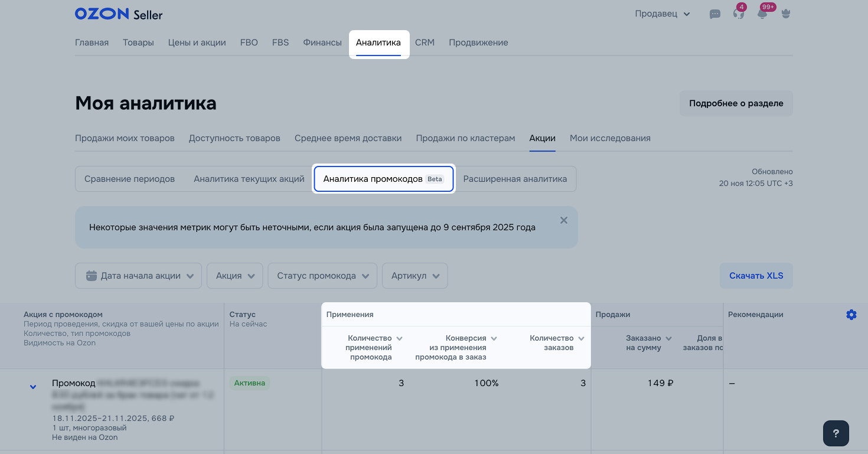Click the help question mark button
Screen dimensions: 868x454
pyautogui.click(x=836, y=433)
